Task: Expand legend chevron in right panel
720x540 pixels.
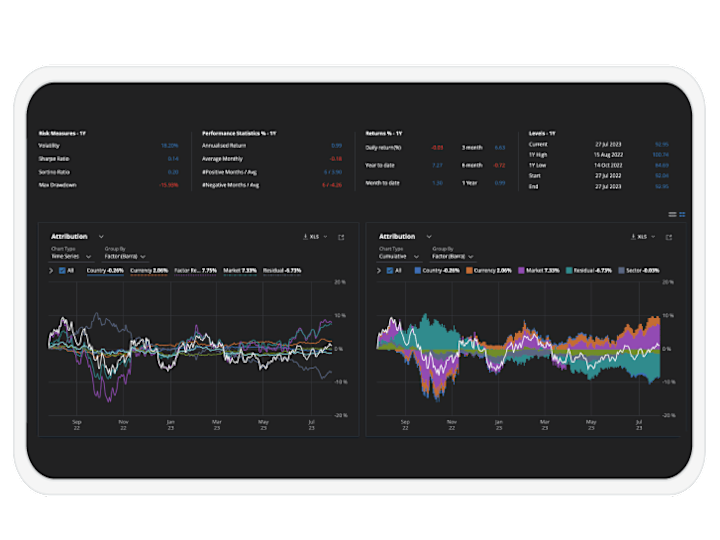Action: 379,271
